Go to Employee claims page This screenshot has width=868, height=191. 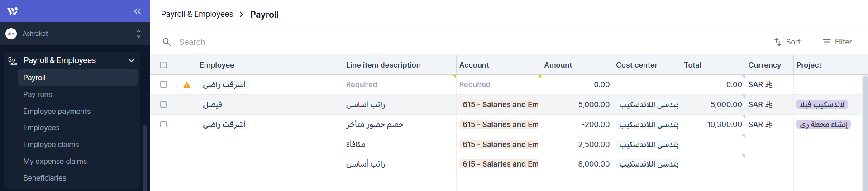[51, 144]
